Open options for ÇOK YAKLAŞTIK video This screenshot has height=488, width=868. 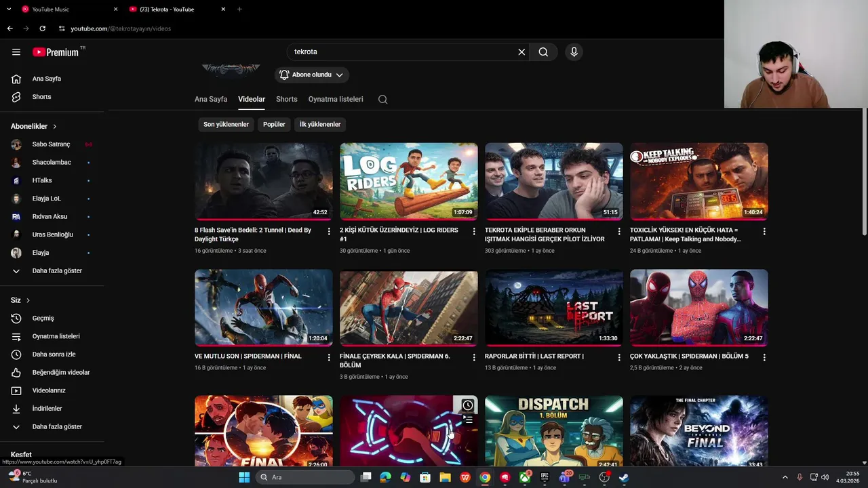coord(764,357)
